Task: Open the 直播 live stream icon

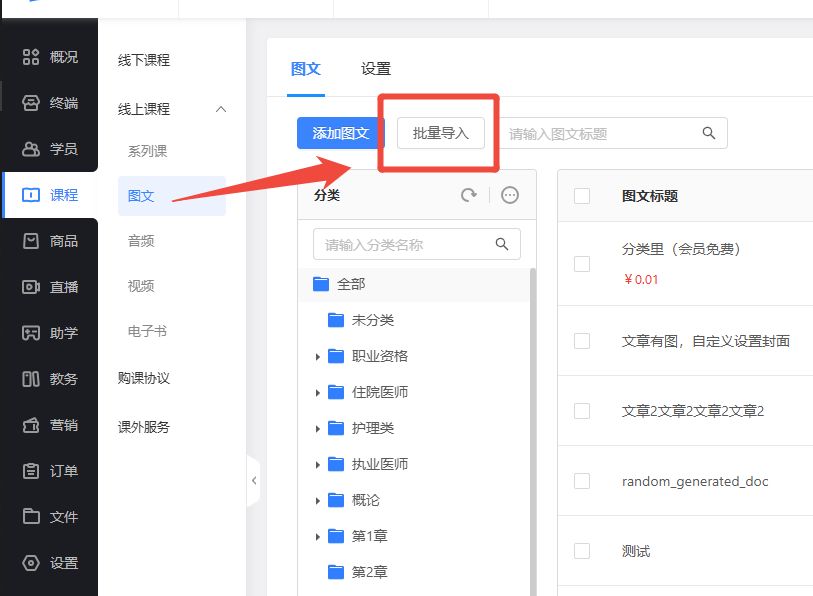Action: 31,287
